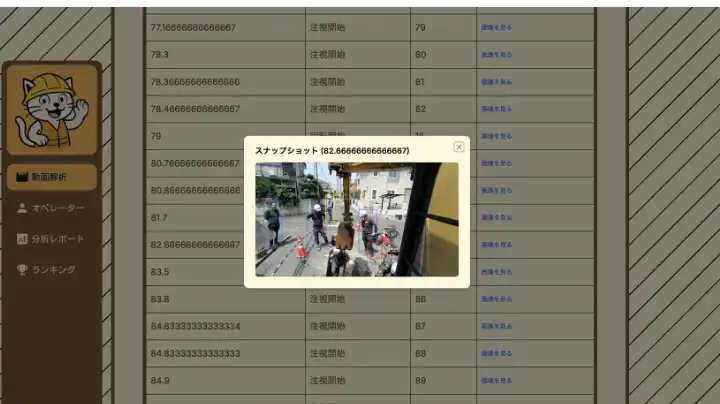The image size is (720, 404).
Task: Open 画像を見る link for row 79
Action: coord(496,28)
